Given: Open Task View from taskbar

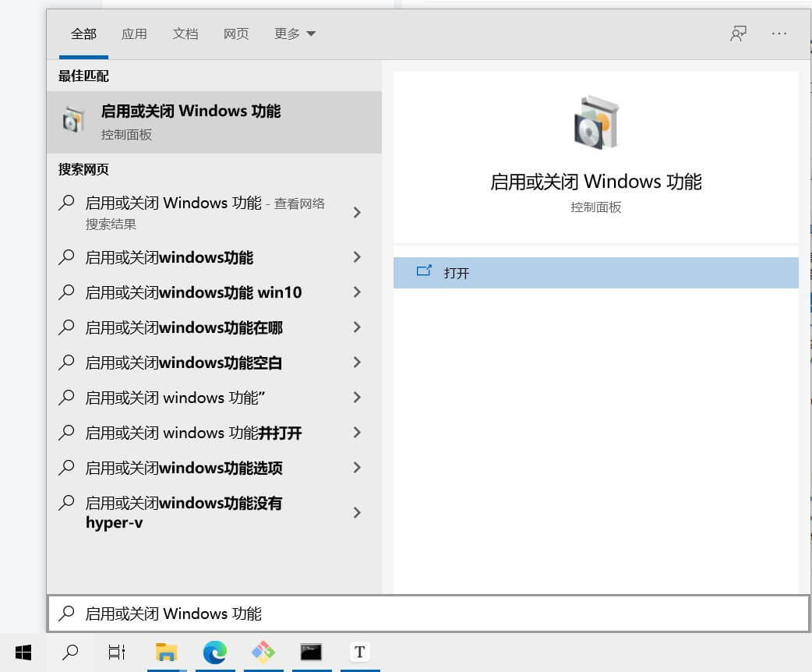Looking at the screenshot, I should (x=117, y=653).
